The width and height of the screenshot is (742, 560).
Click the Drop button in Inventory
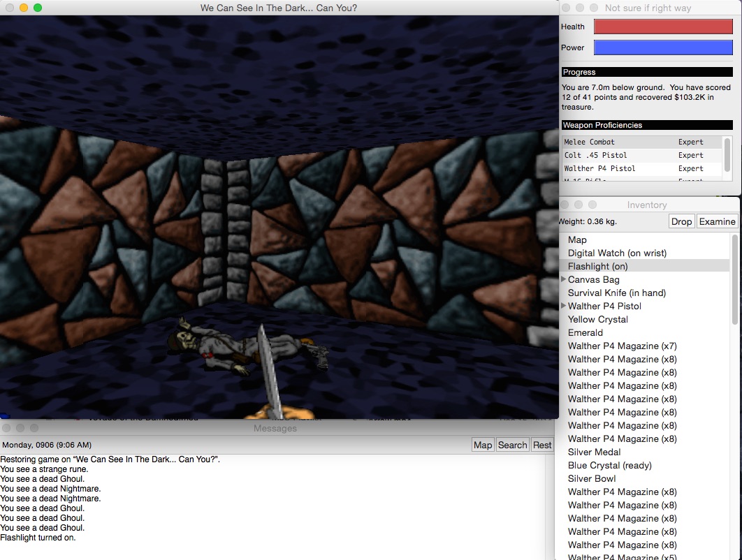pyautogui.click(x=681, y=221)
